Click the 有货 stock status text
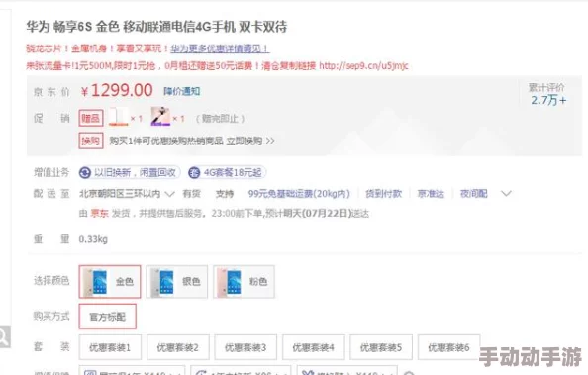 coord(192,194)
